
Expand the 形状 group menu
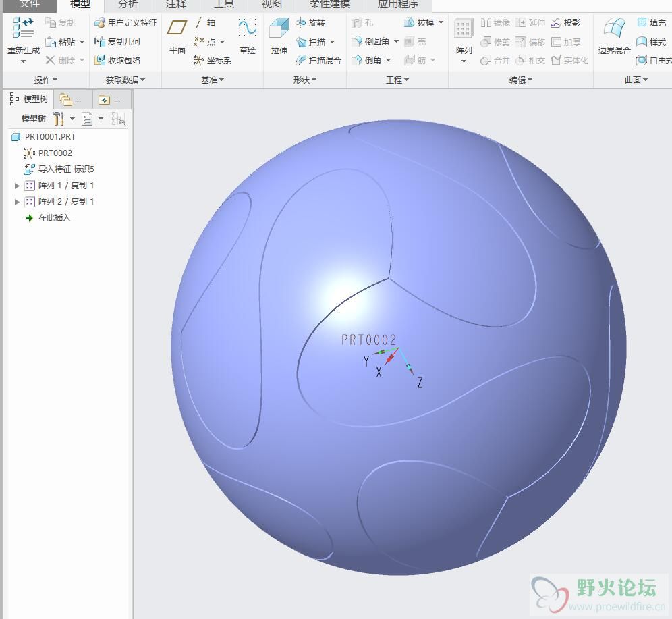[305, 80]
